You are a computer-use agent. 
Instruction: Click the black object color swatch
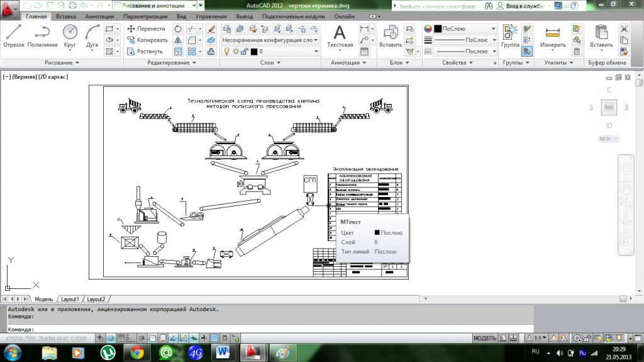[x=438, y=28]
